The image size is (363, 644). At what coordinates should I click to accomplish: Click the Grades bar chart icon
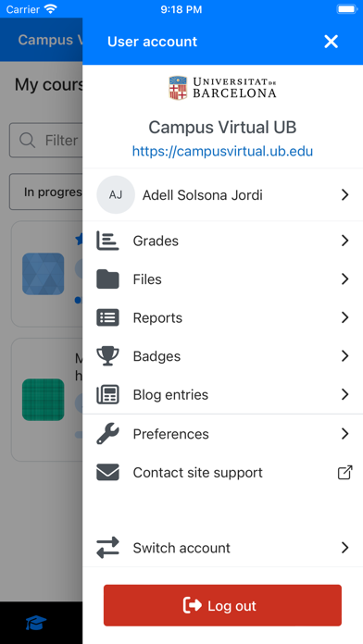click(x=107, y=241)
